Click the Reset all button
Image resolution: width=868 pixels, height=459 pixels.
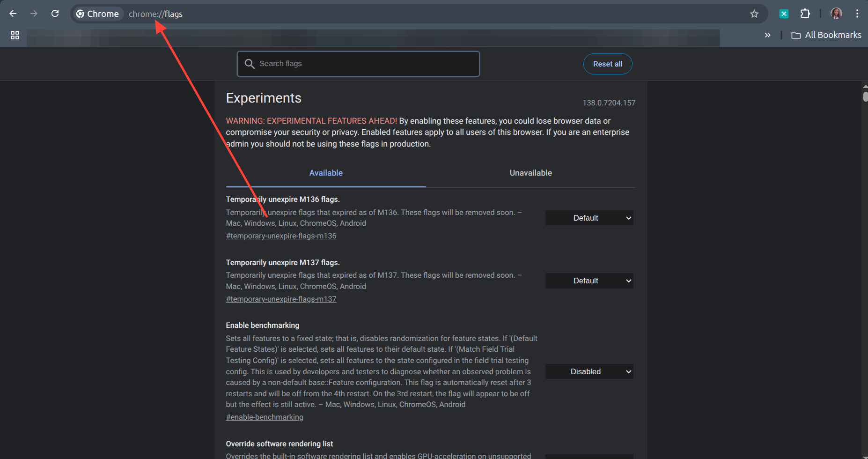click(607, 64)
